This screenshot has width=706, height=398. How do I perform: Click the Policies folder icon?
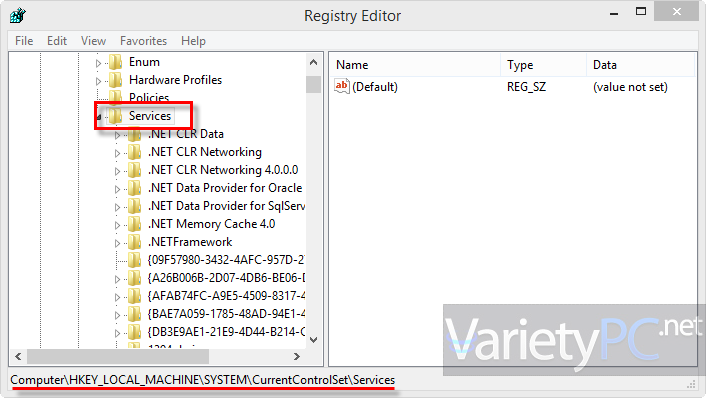point(116,97)
